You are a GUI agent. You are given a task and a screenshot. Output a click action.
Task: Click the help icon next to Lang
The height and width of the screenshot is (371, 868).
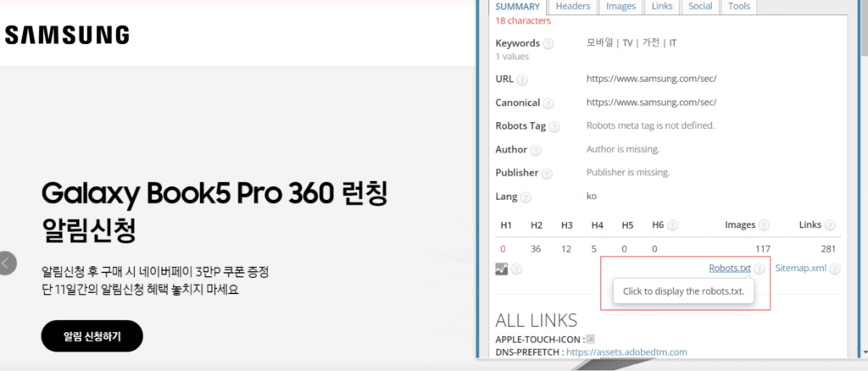tap(526, 197)
